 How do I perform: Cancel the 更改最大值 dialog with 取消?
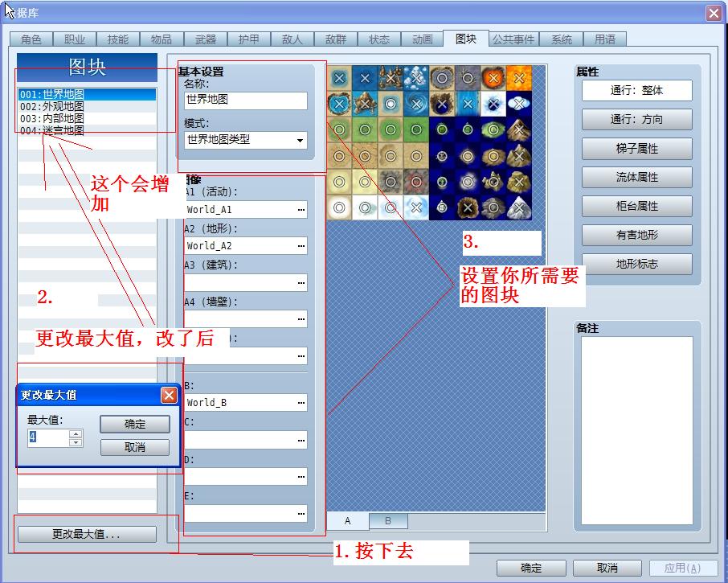point(135,447)
